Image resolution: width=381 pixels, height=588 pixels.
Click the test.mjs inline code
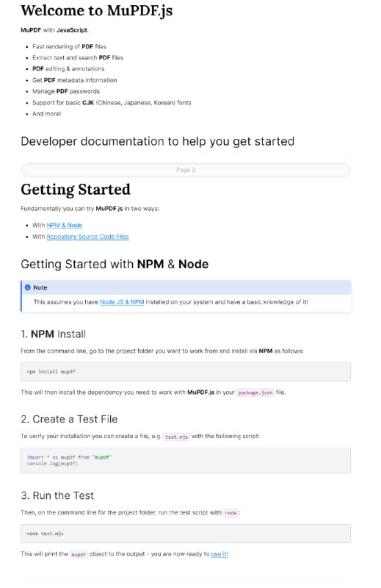coord(176,437)
